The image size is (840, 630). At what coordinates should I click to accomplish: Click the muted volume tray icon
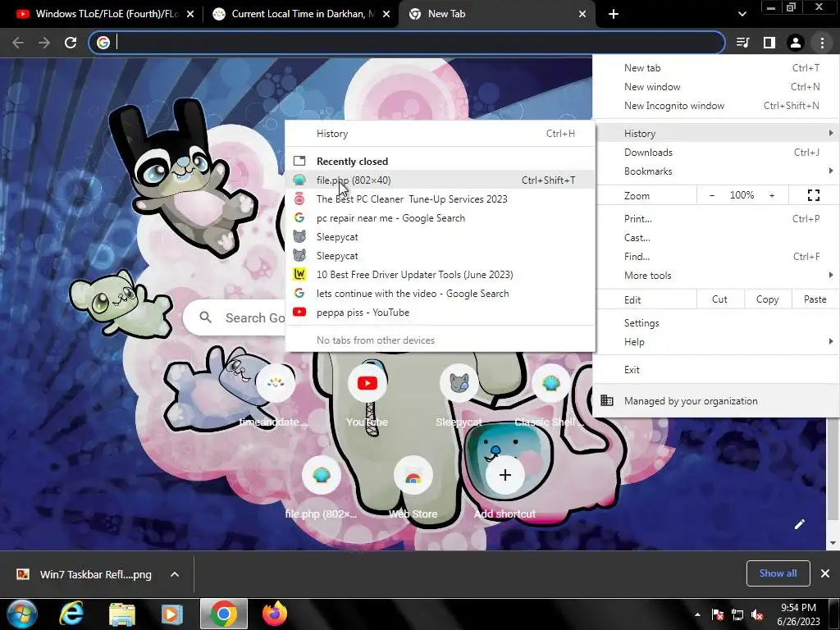tap(757, 615)
